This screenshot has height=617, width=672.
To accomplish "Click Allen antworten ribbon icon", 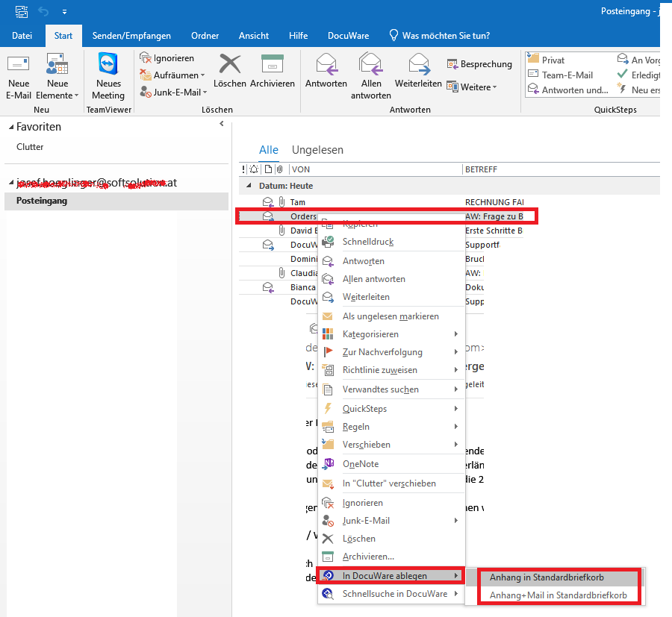I will pos(370,64).
